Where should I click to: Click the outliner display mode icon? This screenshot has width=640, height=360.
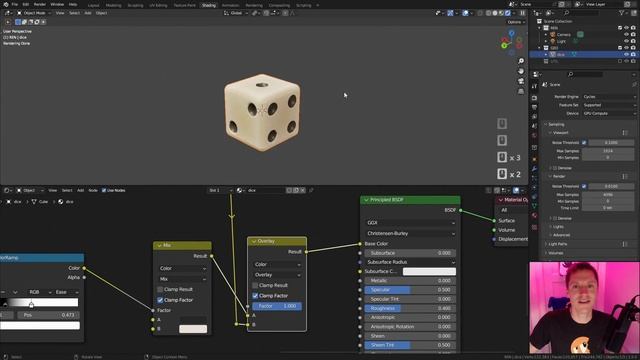549,13
